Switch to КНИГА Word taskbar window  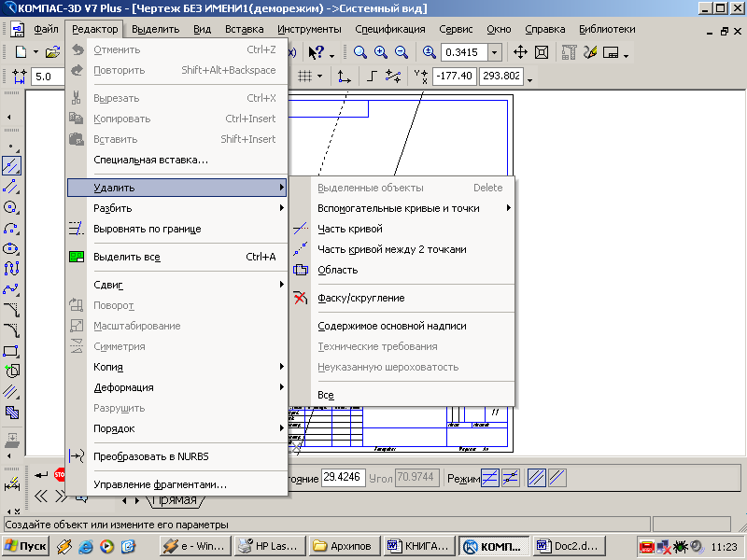(419, 546)
